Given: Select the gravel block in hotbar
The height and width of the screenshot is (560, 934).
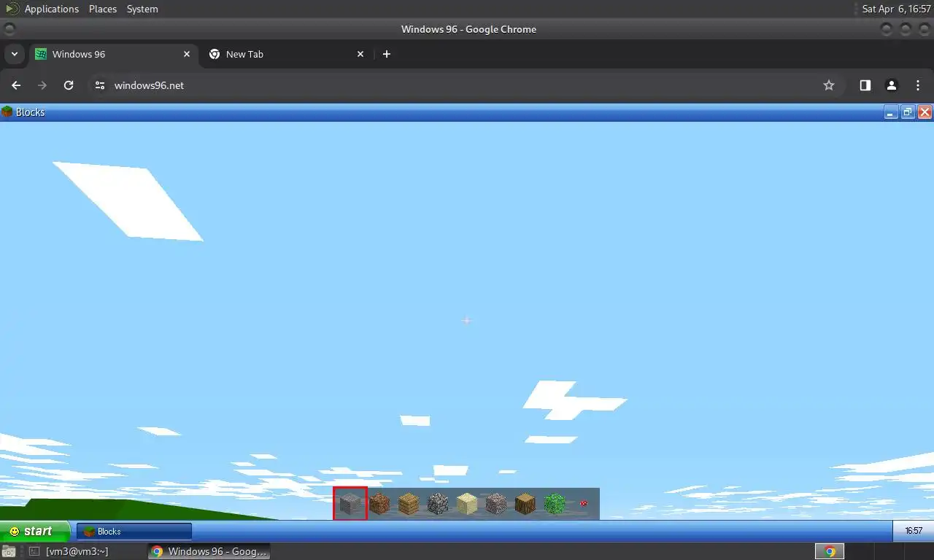Looking at the screenshot, I should (x=496, y=504).
